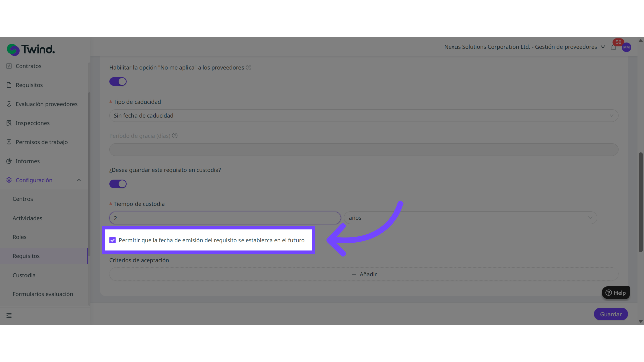The width and height of the screenshot is (644, 362).
Task: Uncheck the future emission date checkbox
Action: click(113, 240)
